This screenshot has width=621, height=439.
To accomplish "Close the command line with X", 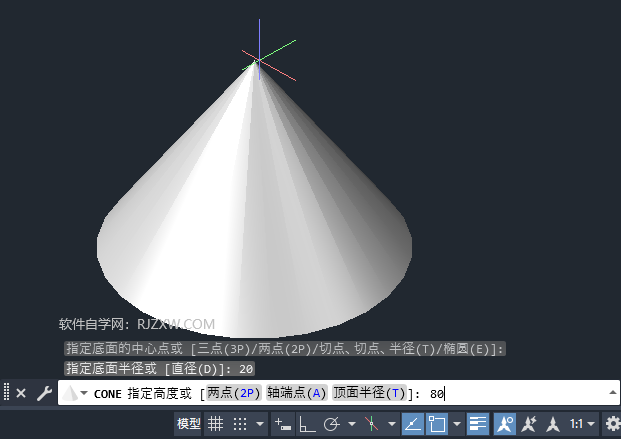I will click(21, 393).
